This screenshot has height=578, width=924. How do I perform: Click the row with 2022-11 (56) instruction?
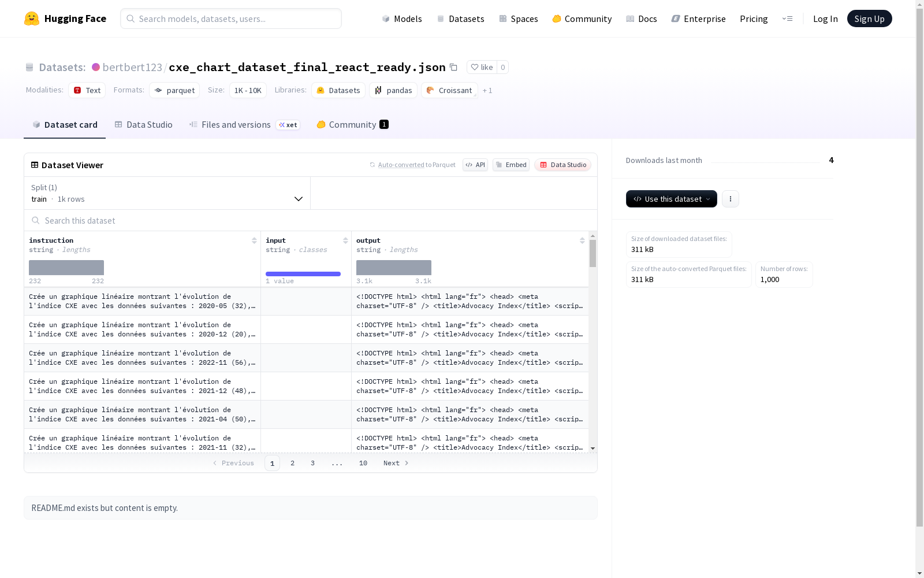point(306,358)
